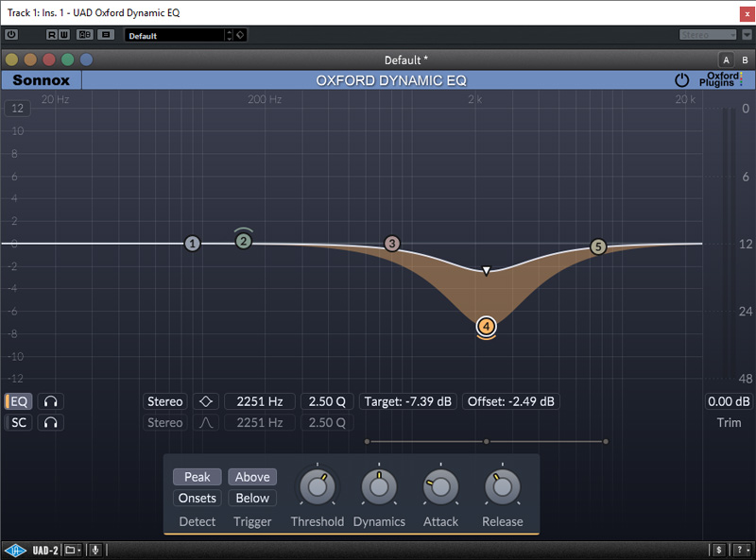Enable Onsets detect mode

pyautogui.click(x=197, y=498)
